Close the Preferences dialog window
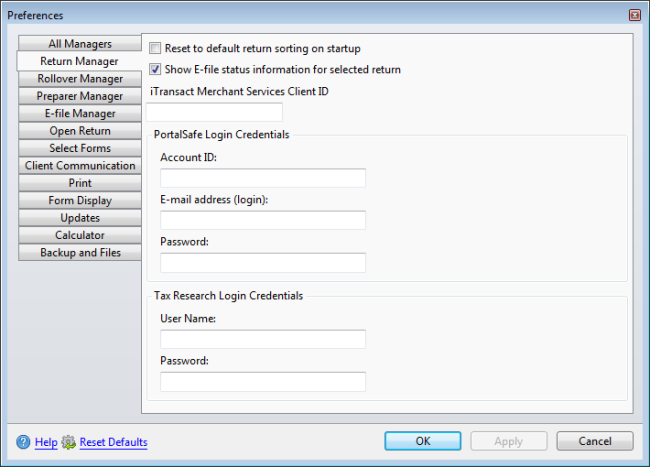The height and width of the screenshot is (467, 650). pyautogui.click(x=635, y=15)
